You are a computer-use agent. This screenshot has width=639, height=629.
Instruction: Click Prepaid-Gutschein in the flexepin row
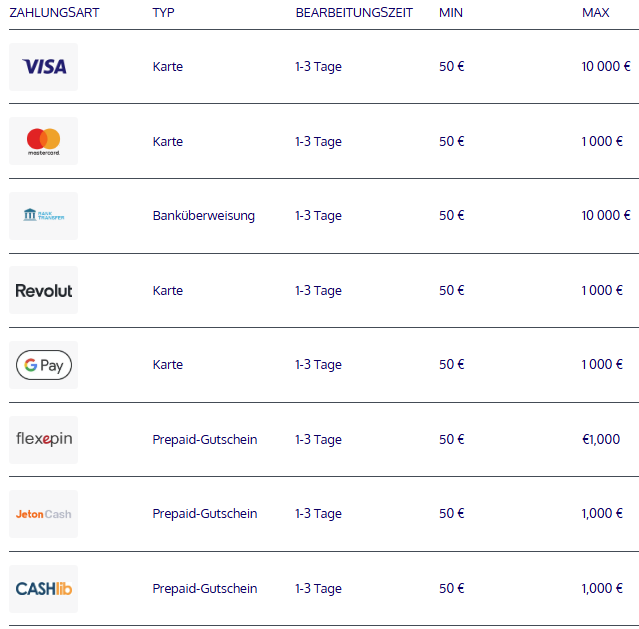205,439
